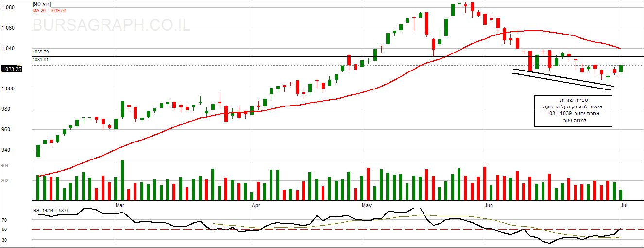
Task: Select the Jun date axis label
Action: point(490,206)
